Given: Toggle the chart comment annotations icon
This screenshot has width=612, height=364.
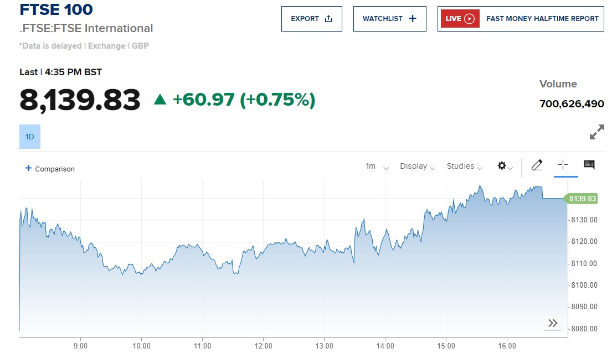Looking at the screenshot, I should point(589,165).
